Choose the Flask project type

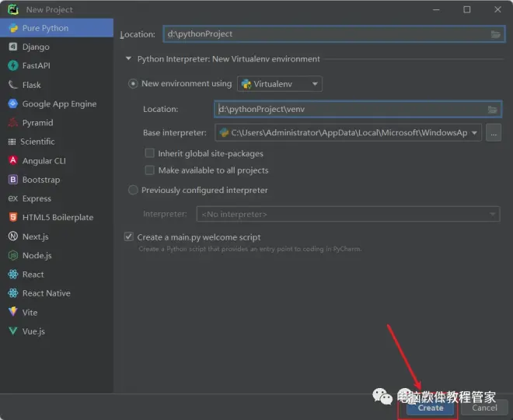[x=57, y=85]
